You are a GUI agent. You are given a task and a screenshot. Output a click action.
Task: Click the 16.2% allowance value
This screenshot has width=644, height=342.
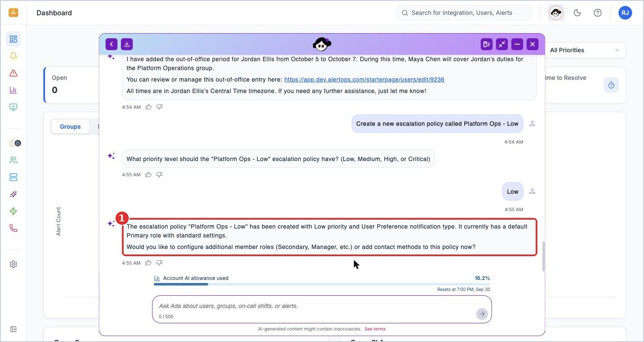[x=482, y=278]
